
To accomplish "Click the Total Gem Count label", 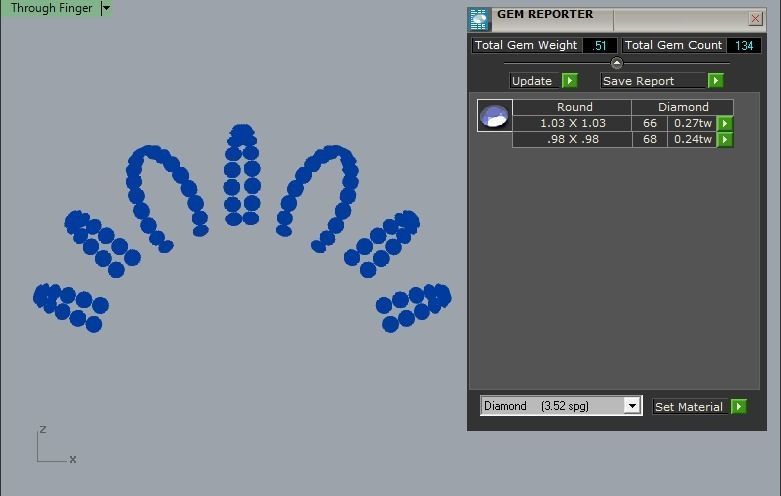I will click(673, 45).
